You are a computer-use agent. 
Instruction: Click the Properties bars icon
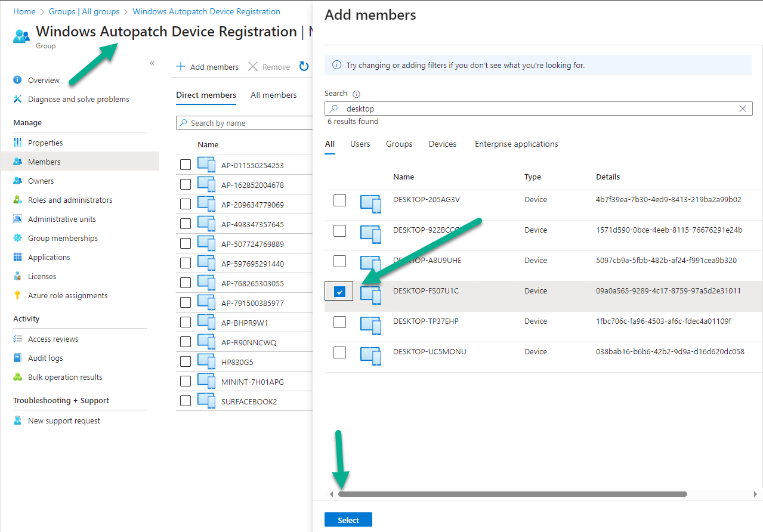[17, 143]
